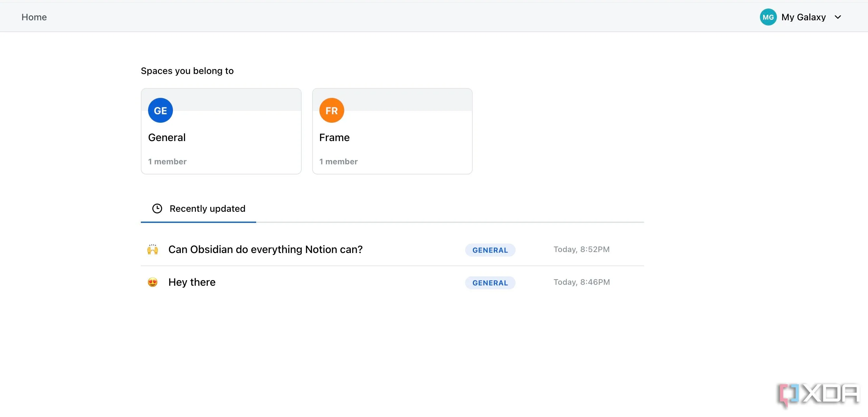Open the My Galaxy account menu
Image resolution: width=868 pixels, height=417 pixels.
803,17
